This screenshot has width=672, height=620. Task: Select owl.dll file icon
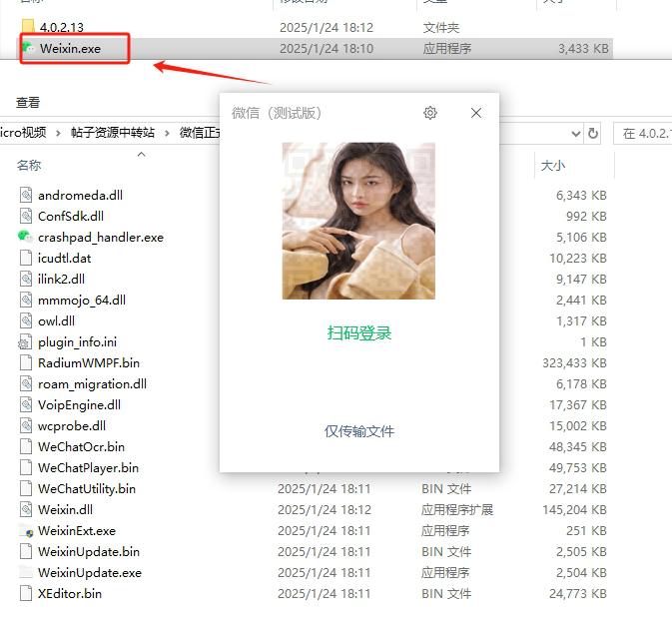tap(26, 320)
